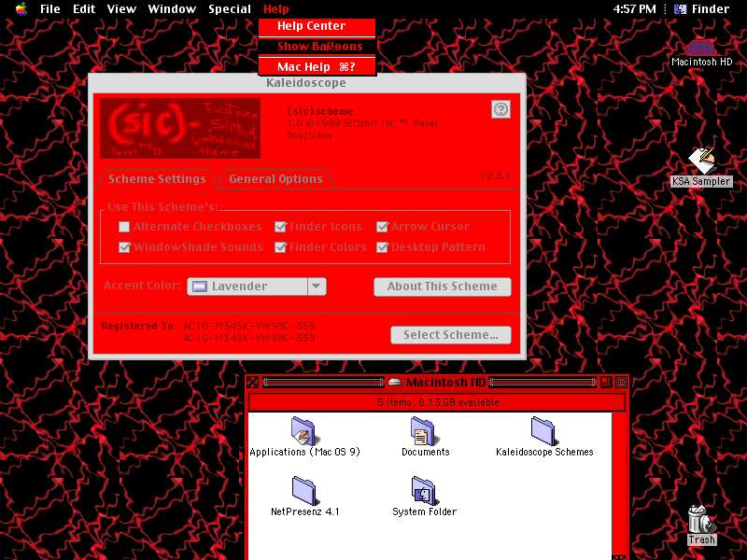Click the (sic) scheme logo image
This screenshot has width=747, height=560.
180,128
